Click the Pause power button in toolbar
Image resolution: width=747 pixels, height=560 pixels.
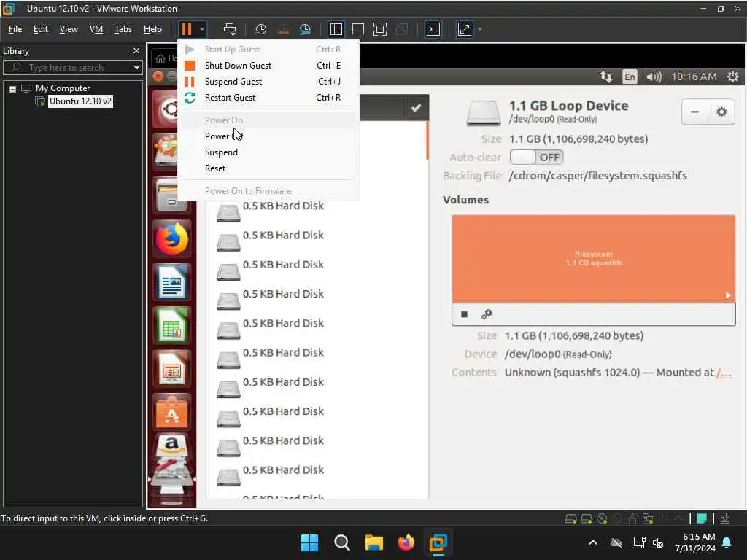pos(187,29)
